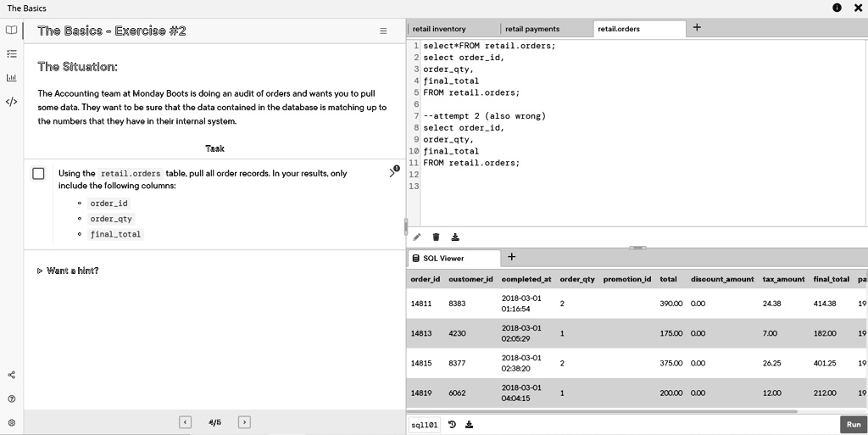Go to the next exercise page arrow

pos(244,422)
